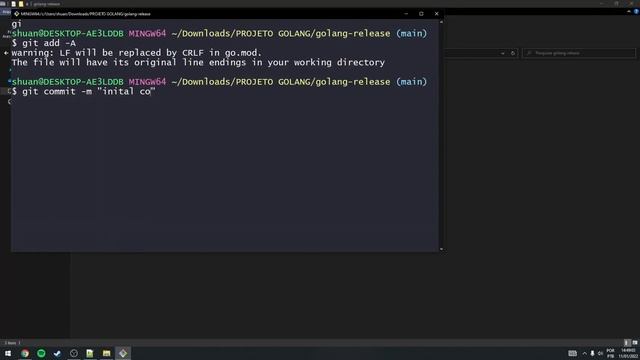
Task: Click back arrow in File Explorer
Action: (6, 53)
